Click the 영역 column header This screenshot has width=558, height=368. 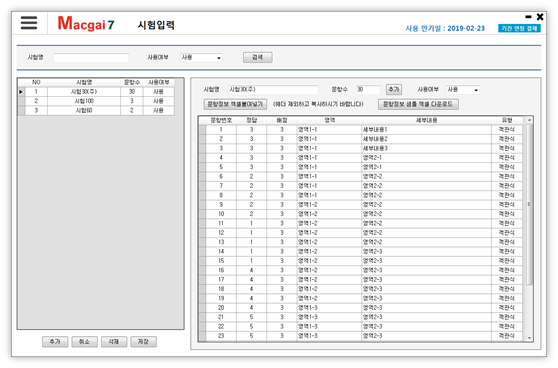coord(329,120)
